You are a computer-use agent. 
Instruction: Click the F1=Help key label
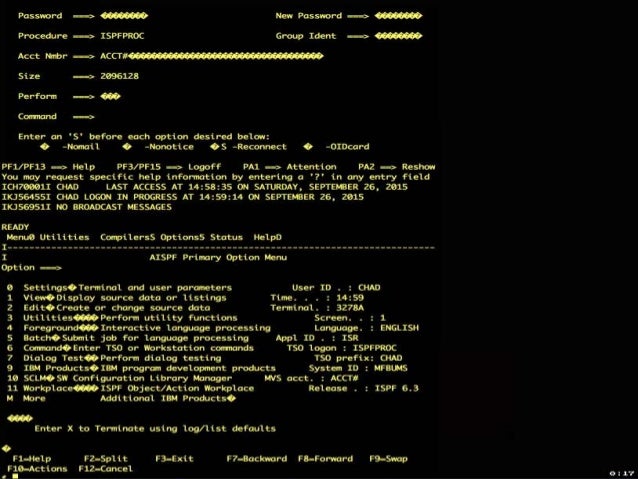click(x=32, y=459)
